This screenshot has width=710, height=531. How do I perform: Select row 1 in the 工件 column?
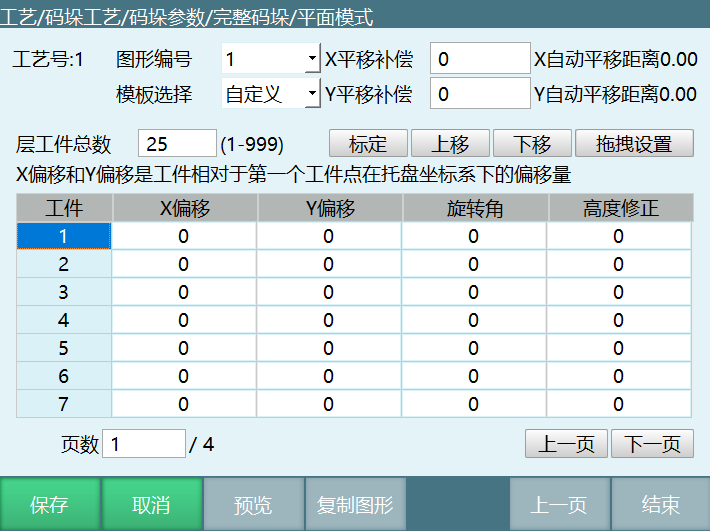tap(64, 236)
